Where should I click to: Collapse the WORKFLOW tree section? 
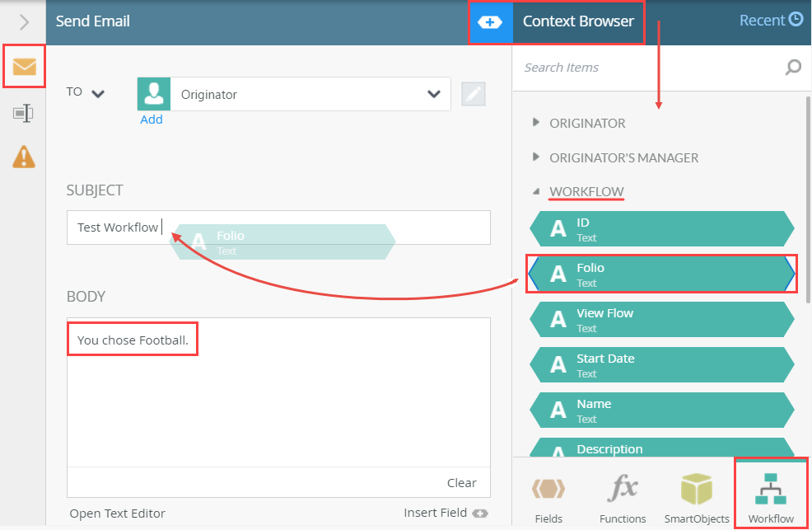534,190
